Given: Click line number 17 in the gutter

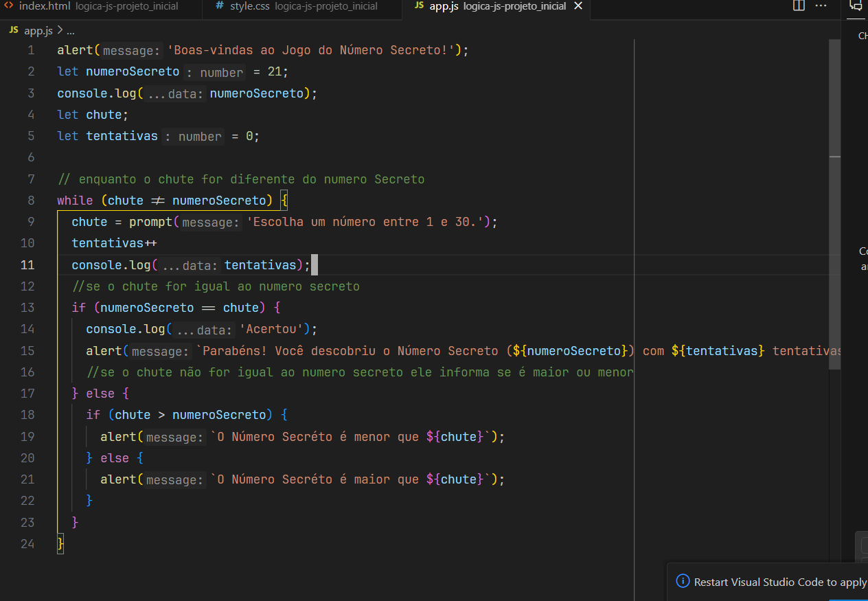Looking at the screenshot, I should click(x=27, y=394).
